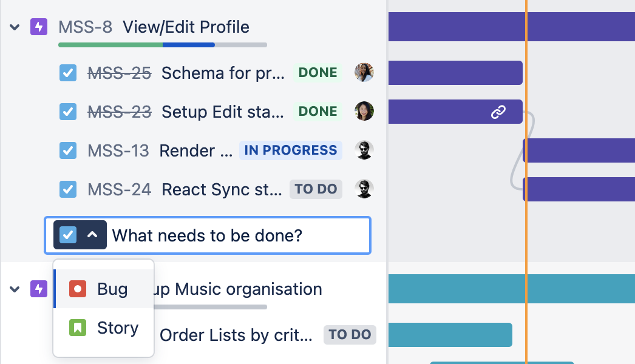
Task: Uncheck the MSS-13 checkbox
Action: tap(68, 150)
